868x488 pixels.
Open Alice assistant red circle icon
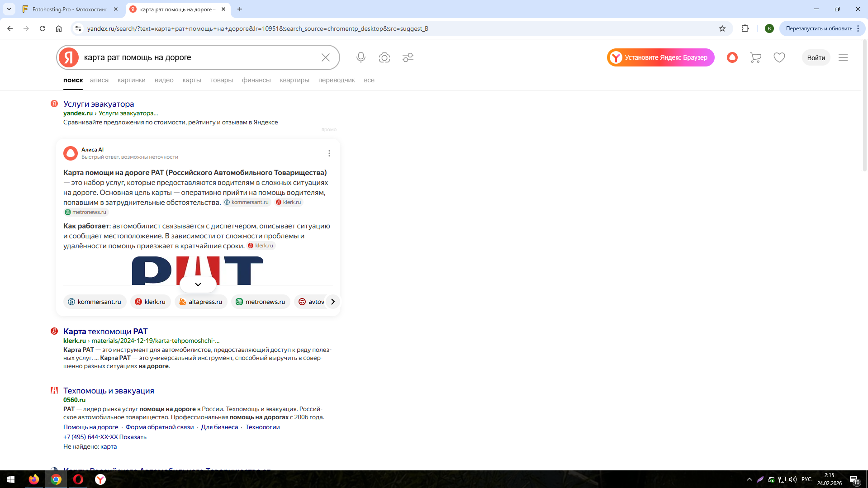pos(732,57)
